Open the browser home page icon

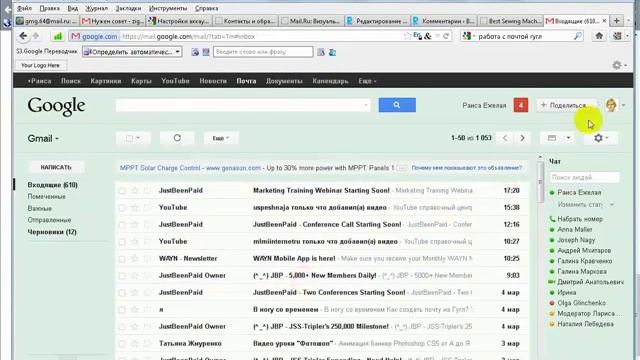point(599,36)
